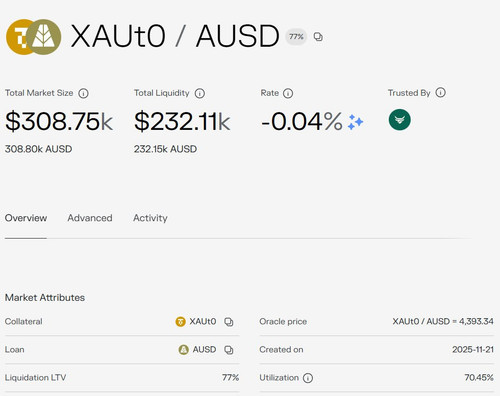Click the 77% Liquidation LTV value

tap(231, 377)
